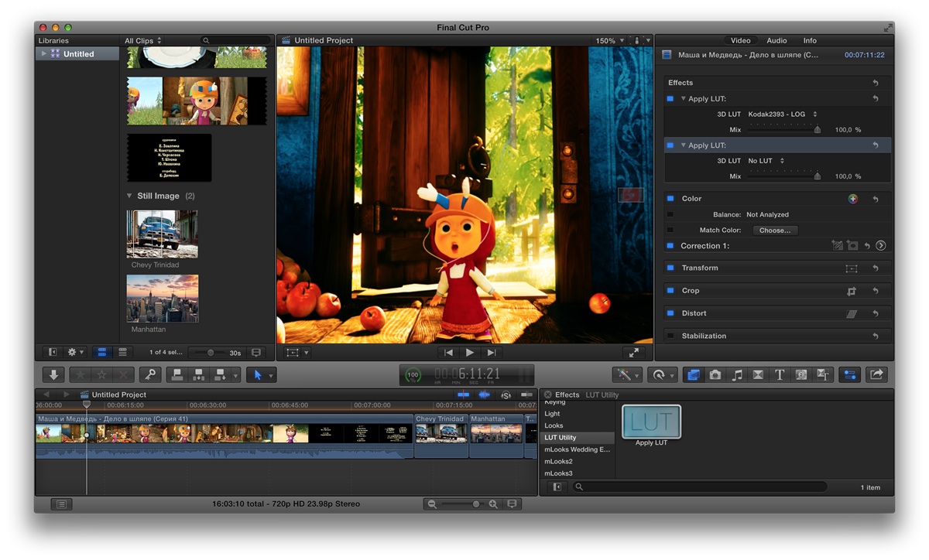Expand the Untitled library tree item

pos(43,54)
